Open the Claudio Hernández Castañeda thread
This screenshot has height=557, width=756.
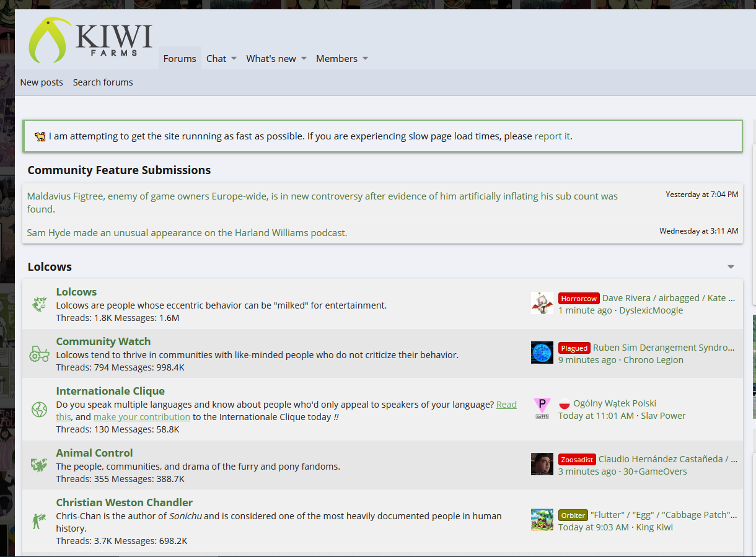(668, 459)
